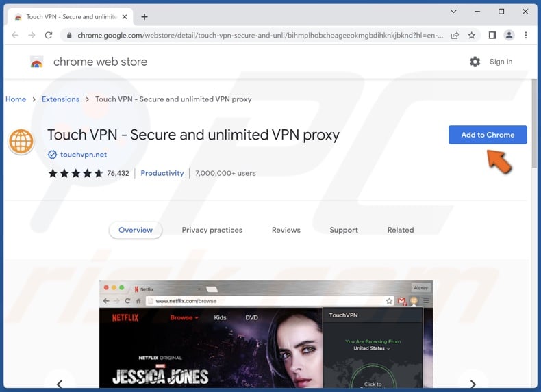Open Chrome Web Store settings gear
541x392 pixels.
[x=475, y=62]
